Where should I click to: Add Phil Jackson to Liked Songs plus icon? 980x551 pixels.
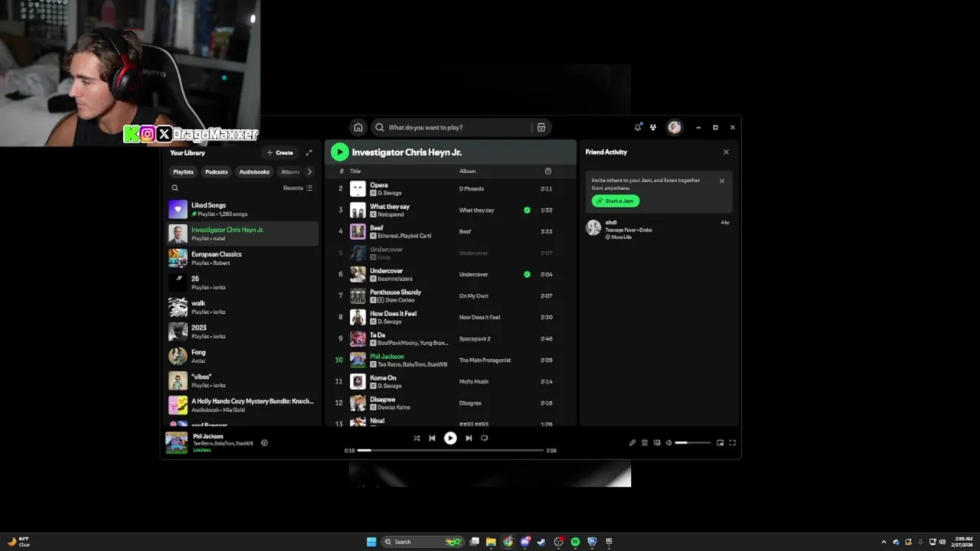pos(264,442)
